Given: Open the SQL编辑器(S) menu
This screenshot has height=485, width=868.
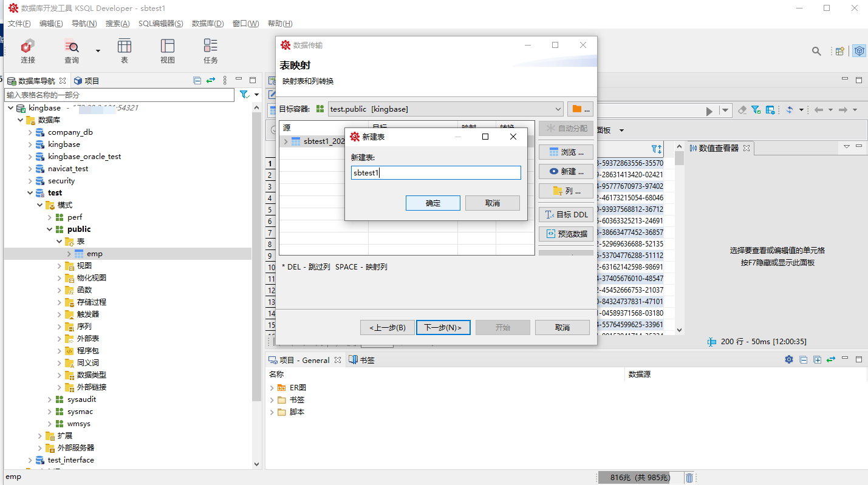Looking at the screenshot, I should click(x=161, y=24).
